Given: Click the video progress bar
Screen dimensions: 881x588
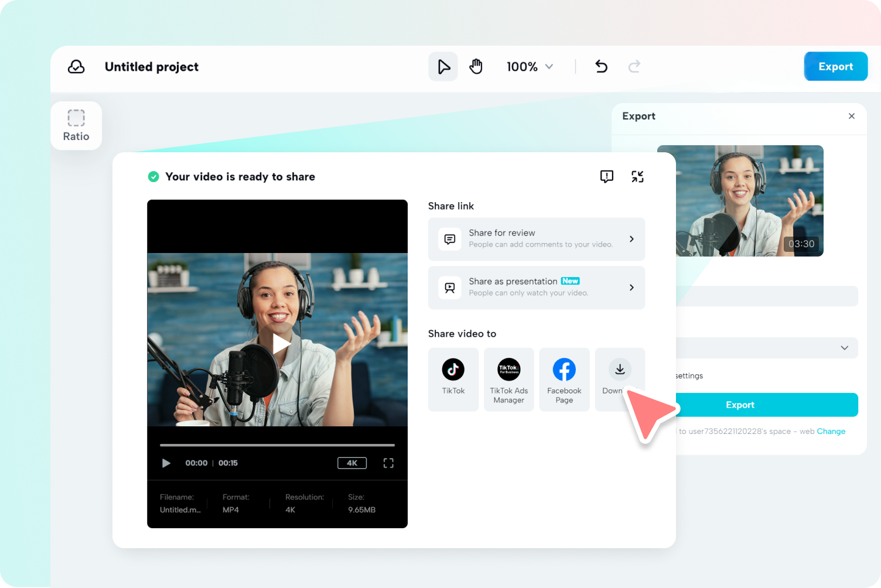Looking at the screenshot, I should tap(277, 445).
